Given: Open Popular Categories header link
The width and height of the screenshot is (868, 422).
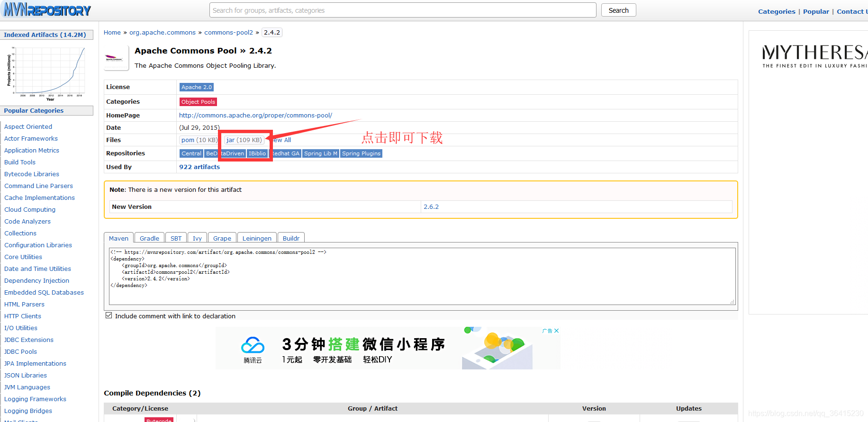Looking at the screenshot, I should click(x=34, y=110).
